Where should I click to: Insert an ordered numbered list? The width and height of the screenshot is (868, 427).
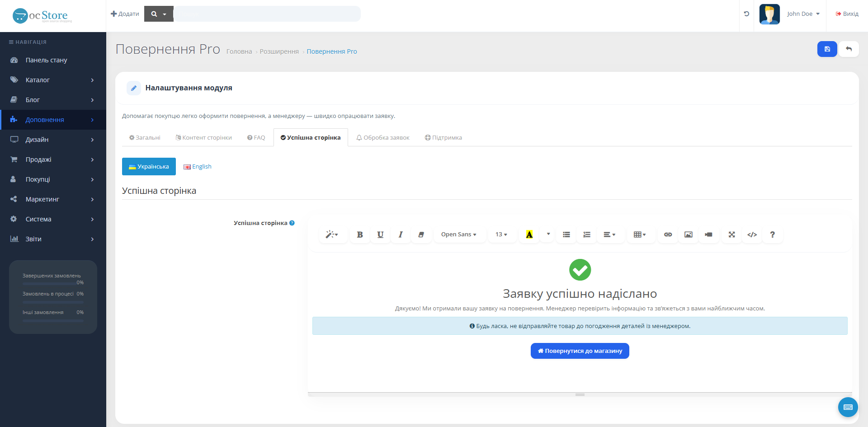click(587, 235)
